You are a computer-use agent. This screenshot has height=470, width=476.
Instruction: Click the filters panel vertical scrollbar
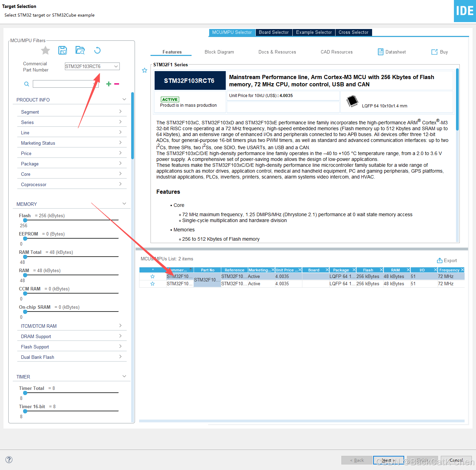point(133,126)
